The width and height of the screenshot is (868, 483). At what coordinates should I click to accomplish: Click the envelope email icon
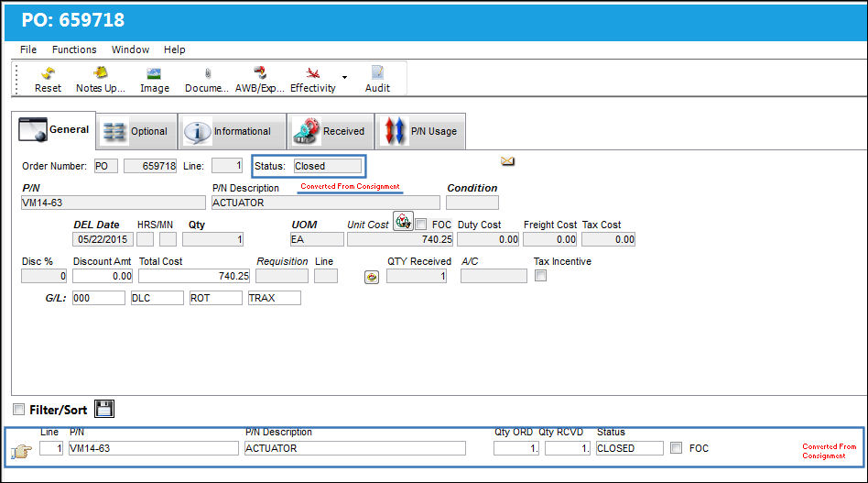tap(507, 161)
